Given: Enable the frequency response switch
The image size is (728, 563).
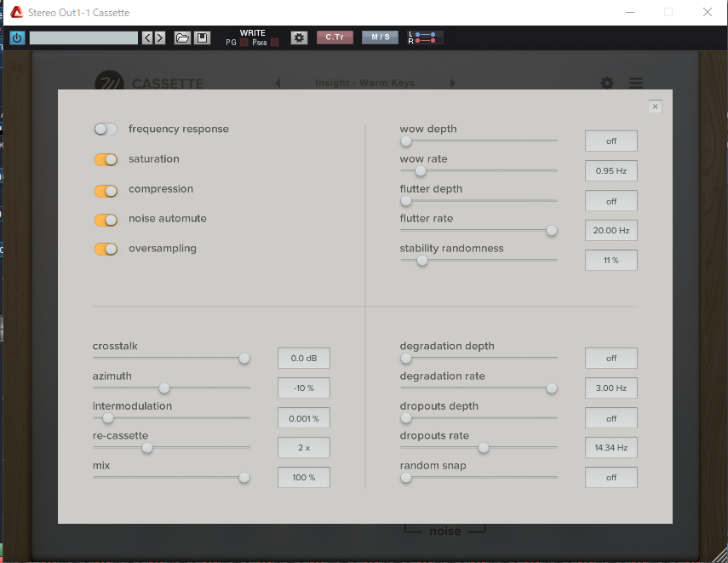Looking at the screenshot, I should tap(106, 129).
